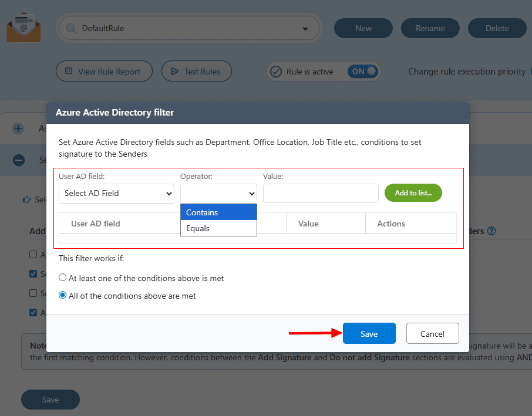Screen dimensions: 532x416
Task: Choose Contains from operator list
Action: (x=218, y=212)
